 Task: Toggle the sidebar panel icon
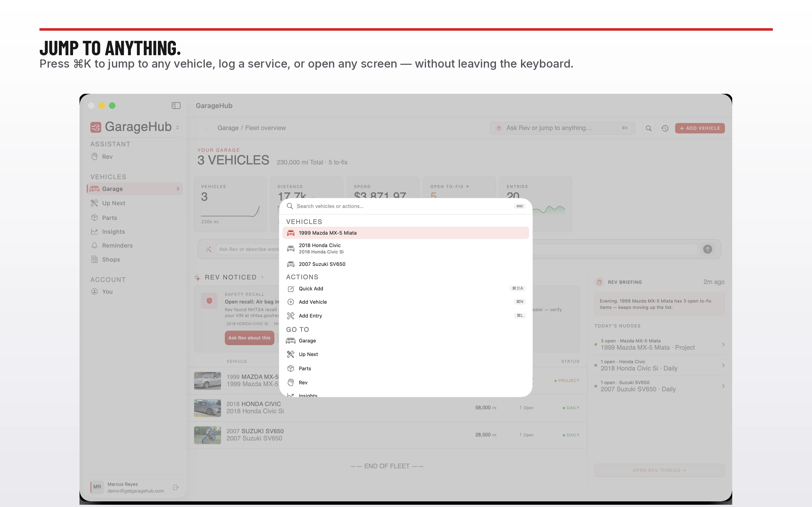176,106
